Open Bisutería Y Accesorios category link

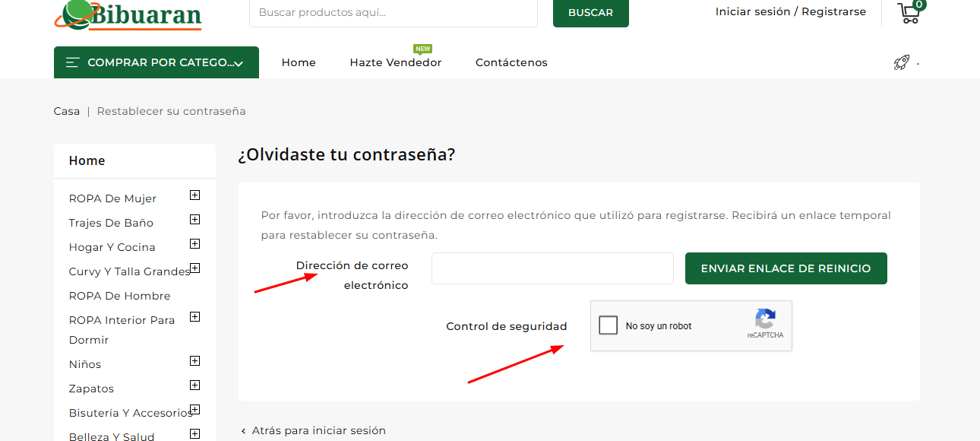[x=131, y=413]
